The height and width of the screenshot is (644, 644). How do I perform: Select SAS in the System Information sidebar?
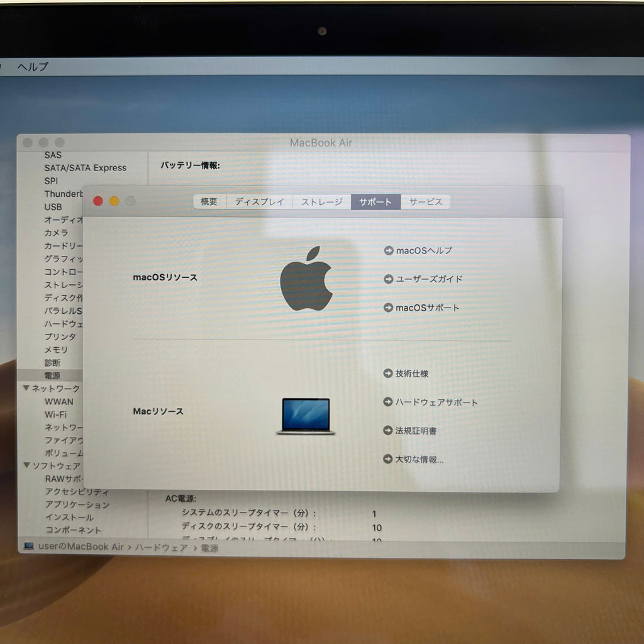click(53, 155)
